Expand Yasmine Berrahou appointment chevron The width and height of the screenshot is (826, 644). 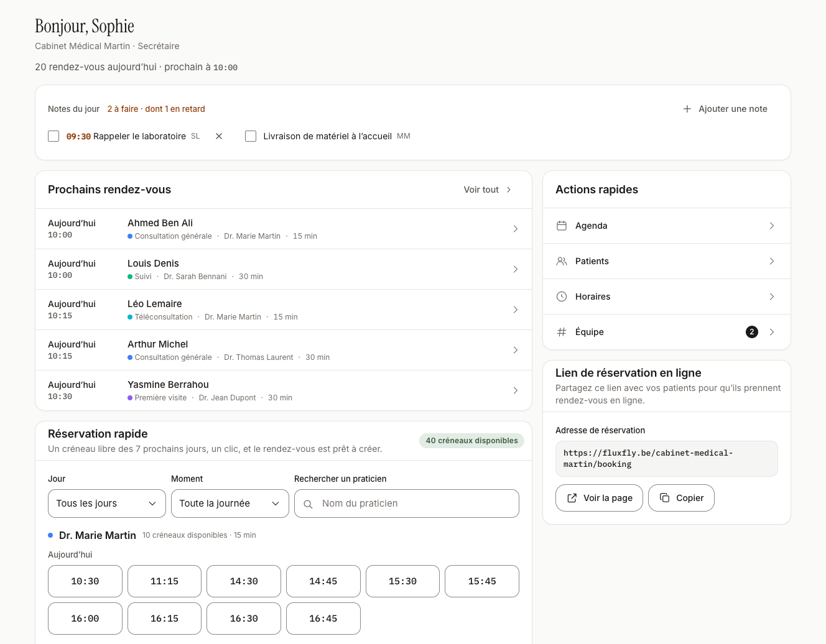pyautogui.click(x=516, y=390)
